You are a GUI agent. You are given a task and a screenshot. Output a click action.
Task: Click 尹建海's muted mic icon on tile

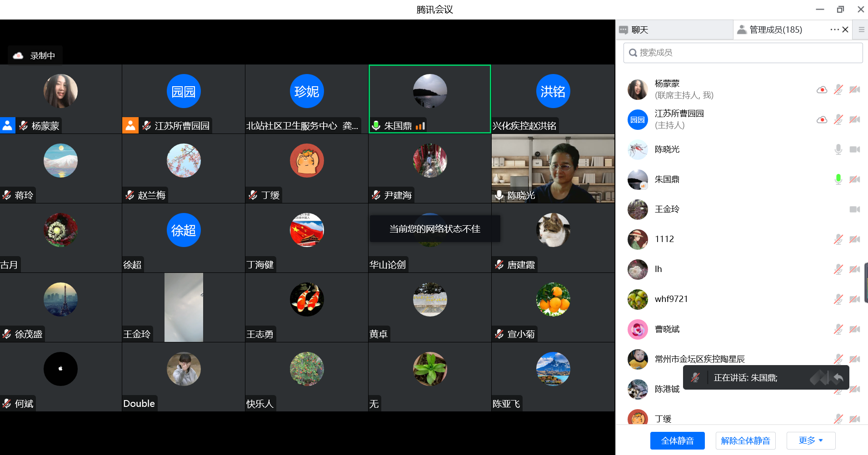376,195
